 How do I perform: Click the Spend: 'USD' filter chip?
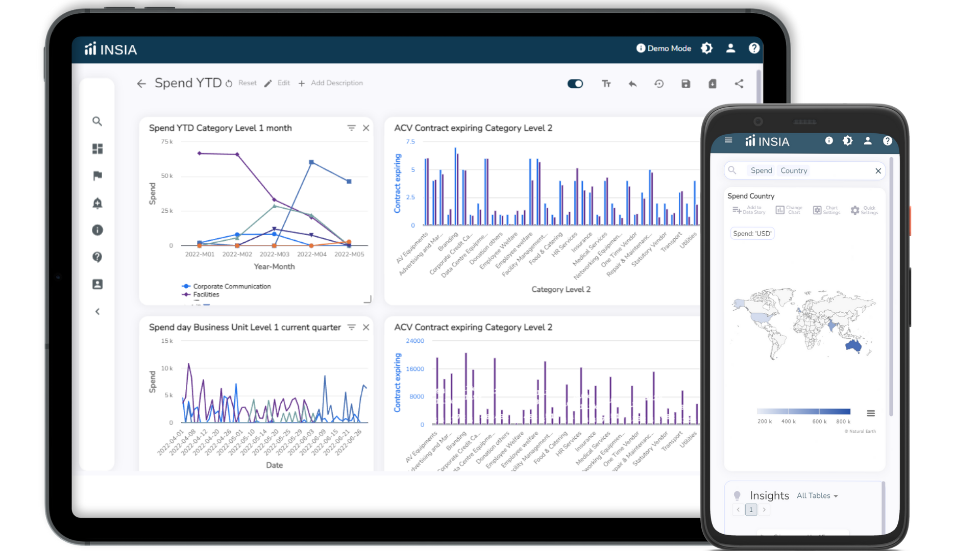tap(752, 233)
